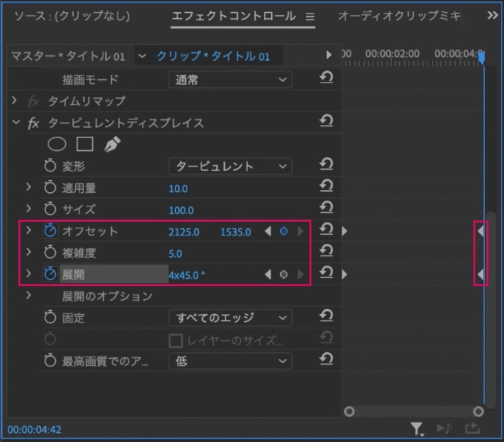Expand the サイズ parameter
Image resolution: width=504 pixels, height=442 pixels.
29,208
